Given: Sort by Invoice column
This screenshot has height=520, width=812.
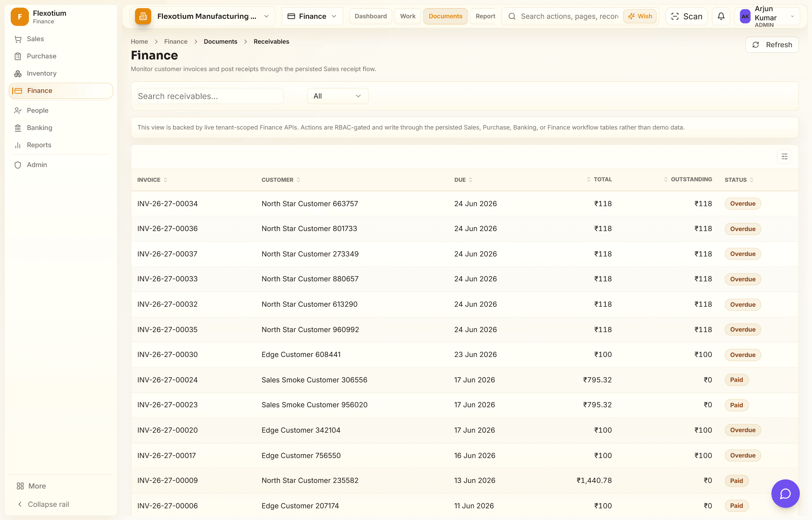Looking at the screenshot, I should (x=152, y=180).
